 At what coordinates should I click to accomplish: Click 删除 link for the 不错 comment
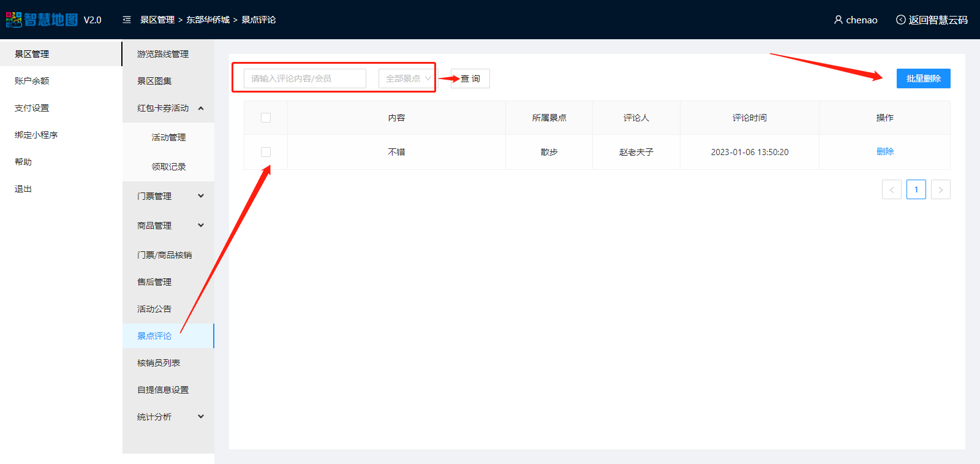884,151
